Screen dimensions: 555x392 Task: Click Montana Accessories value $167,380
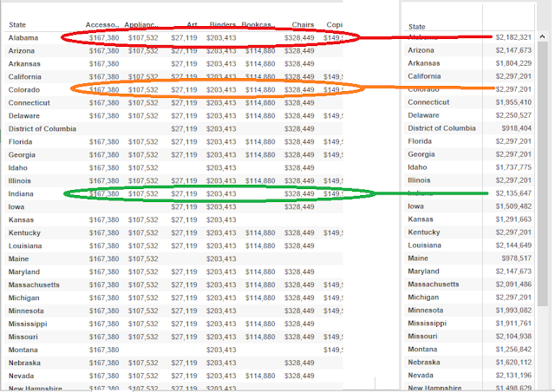[104, 350]
